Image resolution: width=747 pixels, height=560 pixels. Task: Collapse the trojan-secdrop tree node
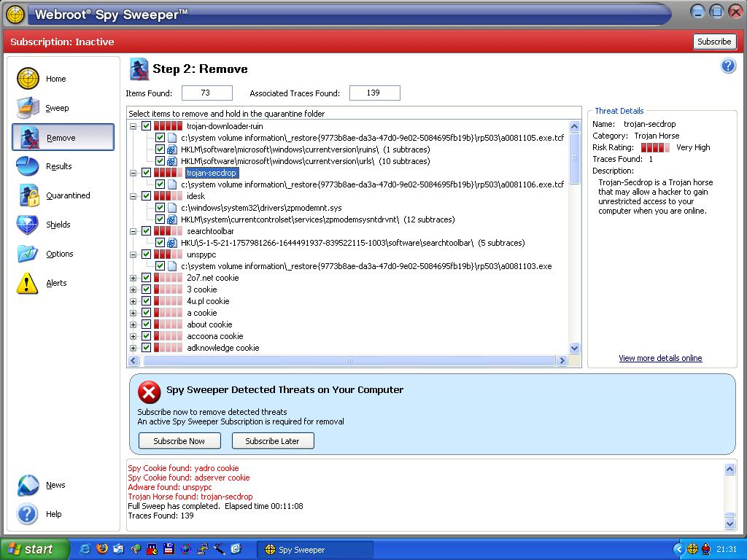pos(133,173)
